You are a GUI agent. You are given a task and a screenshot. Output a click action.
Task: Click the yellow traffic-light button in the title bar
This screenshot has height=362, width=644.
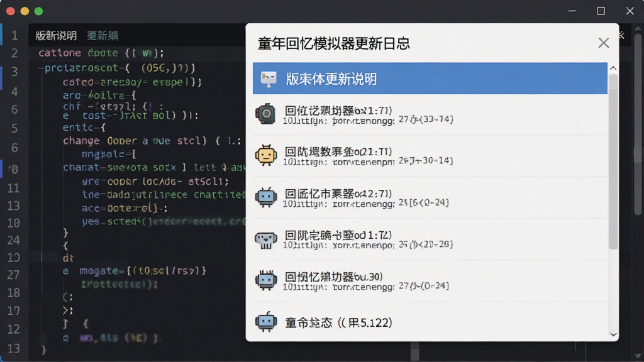tap(25, 11)
